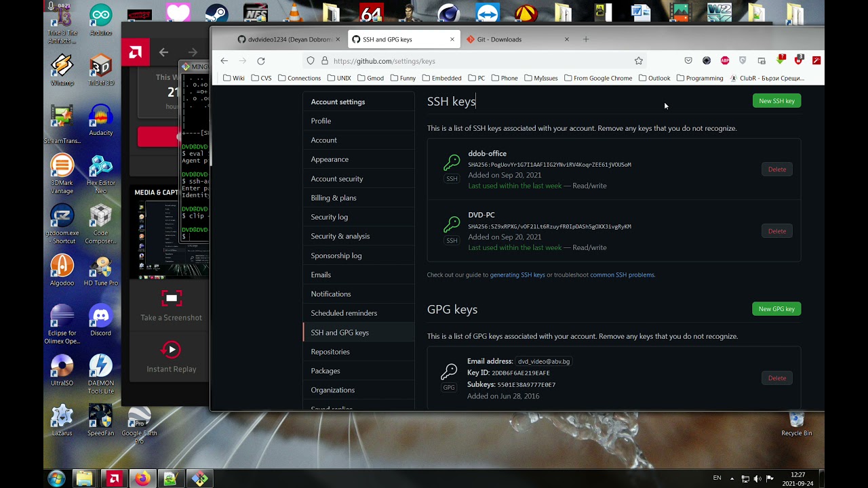Launch Steam from top desktop row
Image resolution: width=868 pixels, height=488 pixels.
pos(216,13)
